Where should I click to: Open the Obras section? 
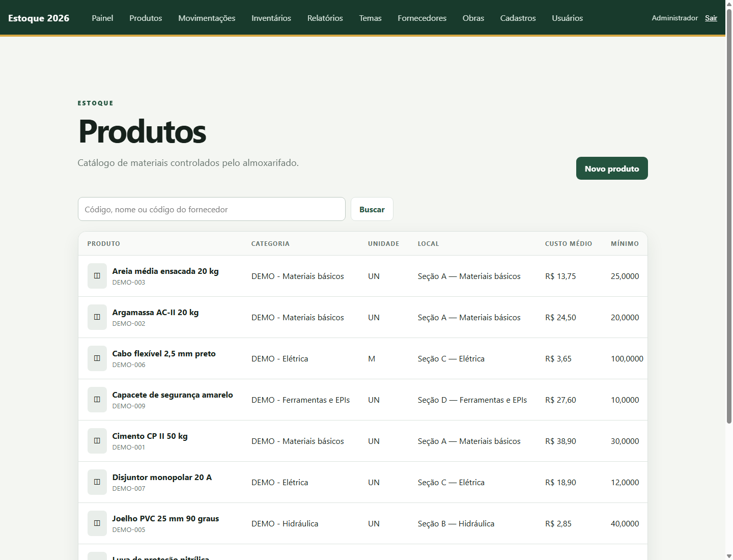tap(473, 18)
